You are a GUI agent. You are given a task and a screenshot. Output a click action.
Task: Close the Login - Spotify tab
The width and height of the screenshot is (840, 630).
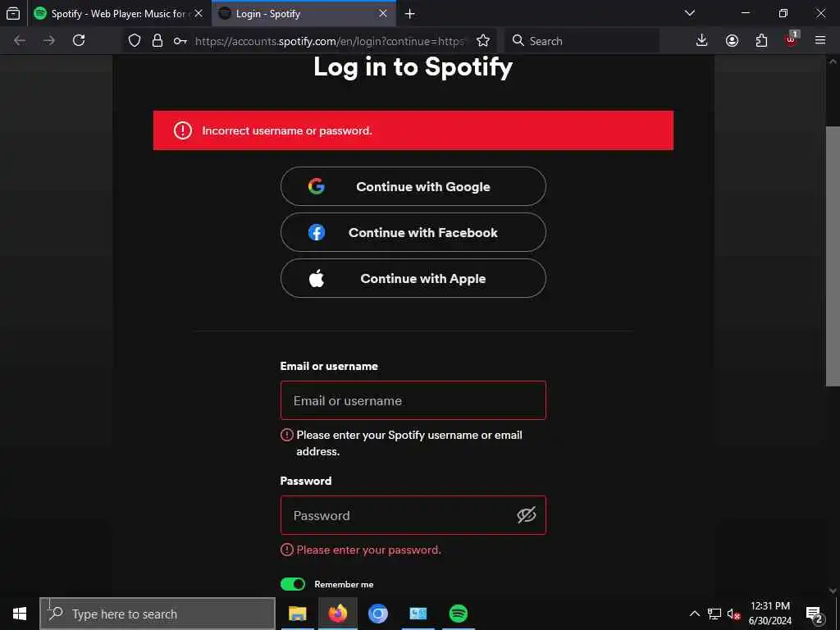pyautogui.click(x=383, y=13)
